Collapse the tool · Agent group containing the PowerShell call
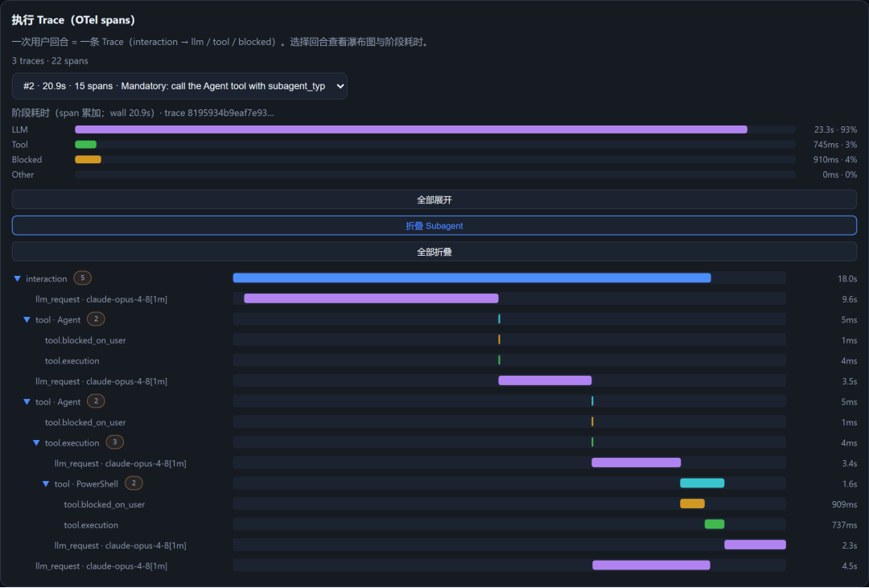The height and width of the screenshot is (588, 869). (27, 402)
